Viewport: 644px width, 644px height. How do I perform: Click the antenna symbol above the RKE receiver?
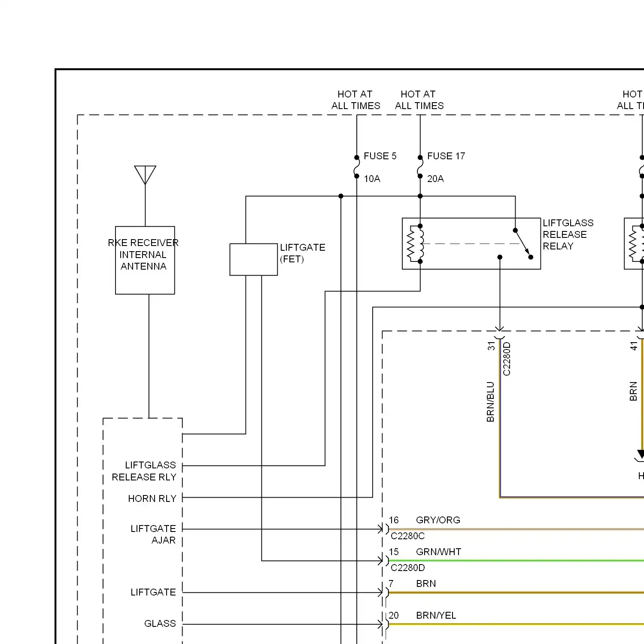point(145,175)
